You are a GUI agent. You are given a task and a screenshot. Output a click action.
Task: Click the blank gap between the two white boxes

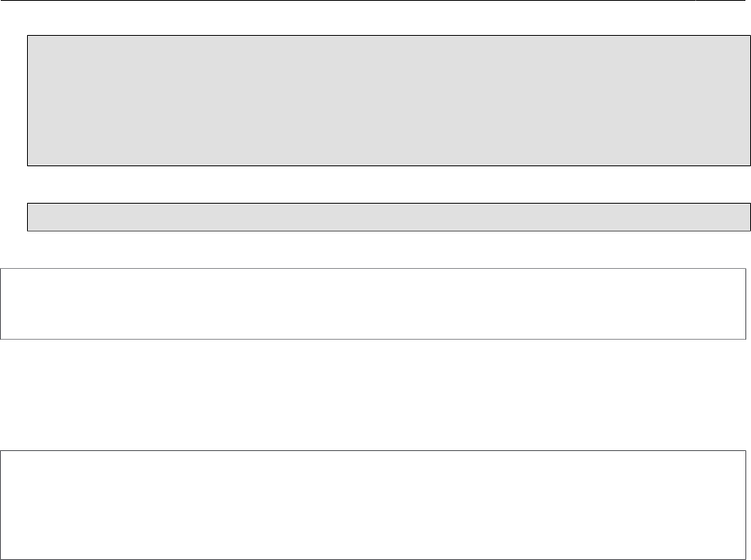coord(373,395)
